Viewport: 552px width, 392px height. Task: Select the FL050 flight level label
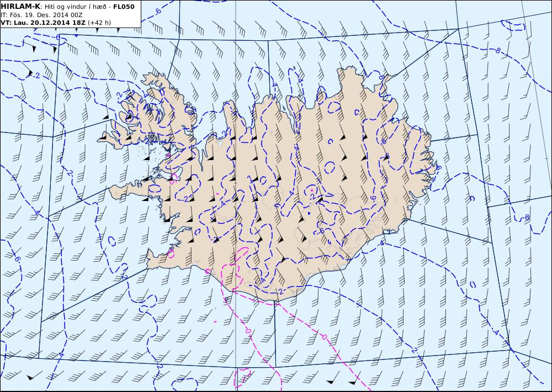(124, 7)
